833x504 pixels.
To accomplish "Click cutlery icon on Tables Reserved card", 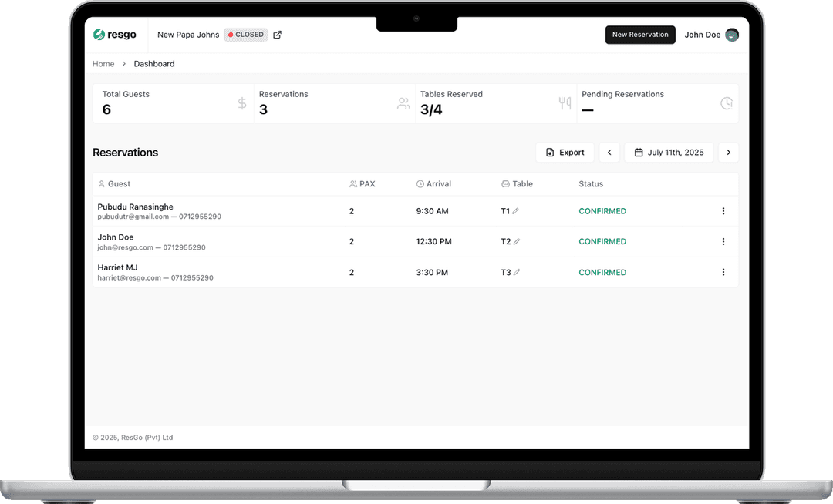I will (x=565, y=103).
